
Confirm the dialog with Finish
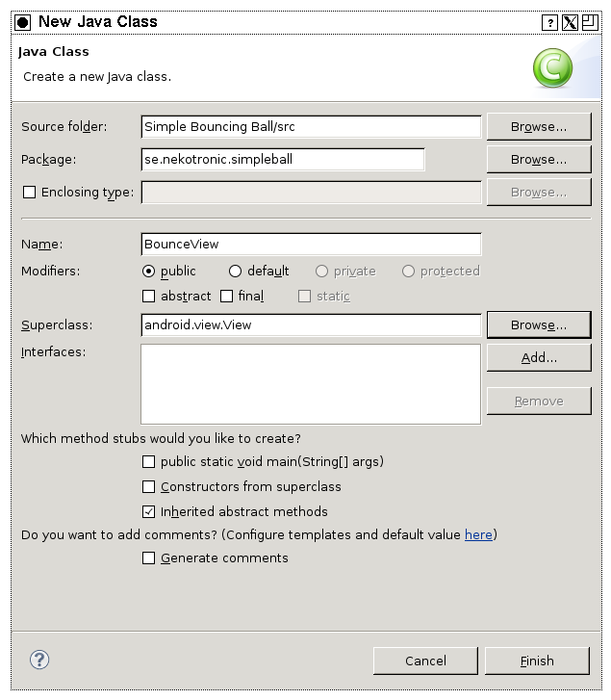[x=537, y=661]
